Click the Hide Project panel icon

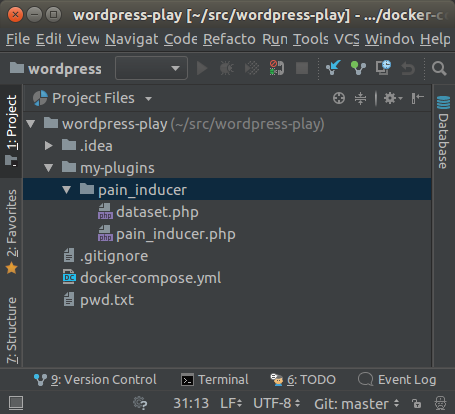[418, 98]
